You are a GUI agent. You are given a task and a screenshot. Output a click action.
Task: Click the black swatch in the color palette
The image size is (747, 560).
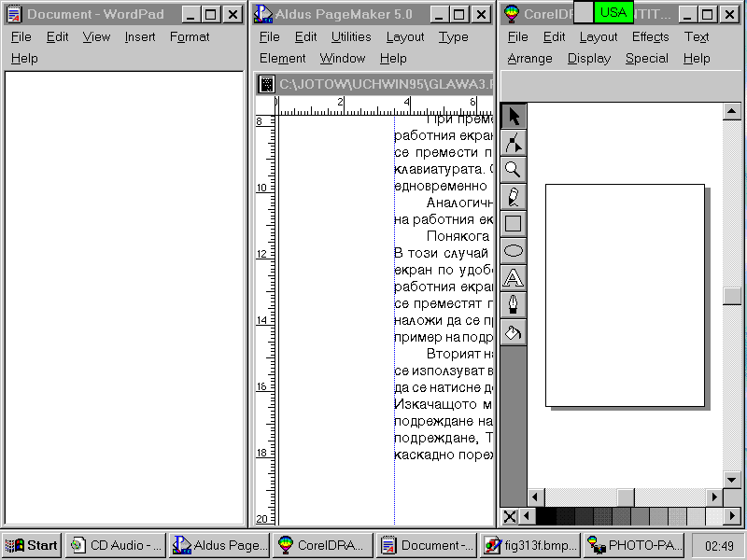546,516
